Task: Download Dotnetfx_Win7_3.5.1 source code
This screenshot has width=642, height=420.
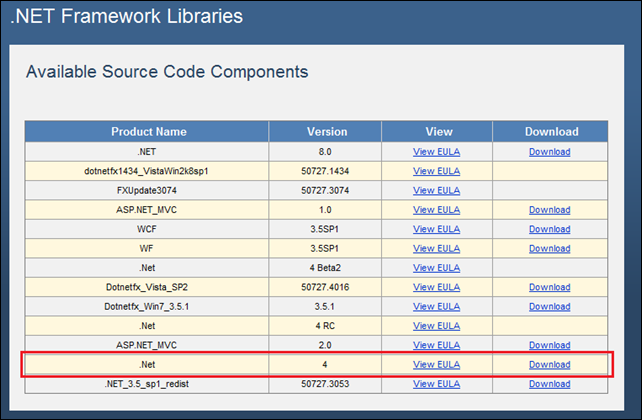Action: coord(549,306)
